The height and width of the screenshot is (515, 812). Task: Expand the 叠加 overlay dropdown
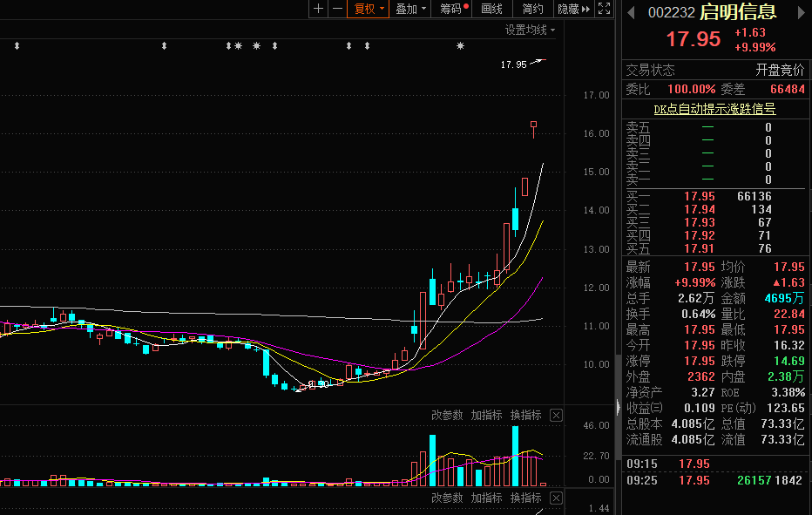410,9
